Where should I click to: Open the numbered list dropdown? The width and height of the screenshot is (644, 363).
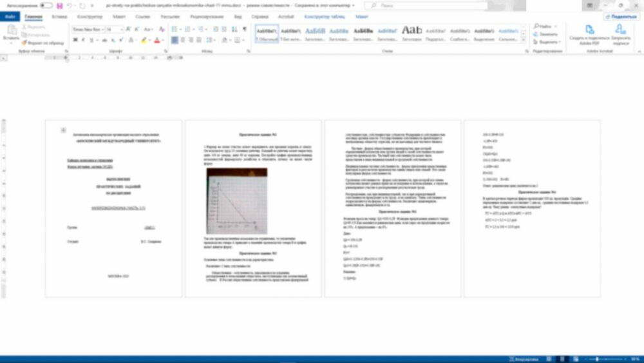193,29
